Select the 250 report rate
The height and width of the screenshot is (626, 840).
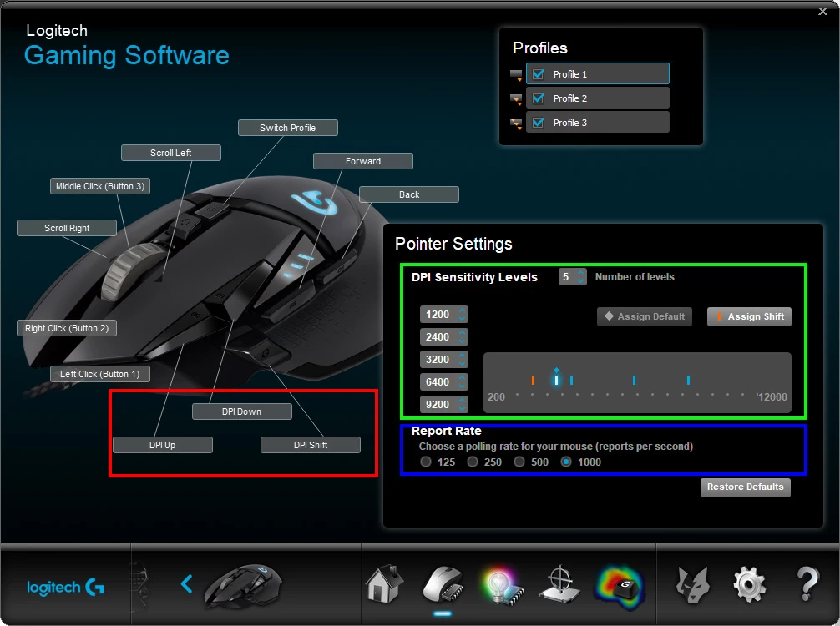[x=473, y=462]
